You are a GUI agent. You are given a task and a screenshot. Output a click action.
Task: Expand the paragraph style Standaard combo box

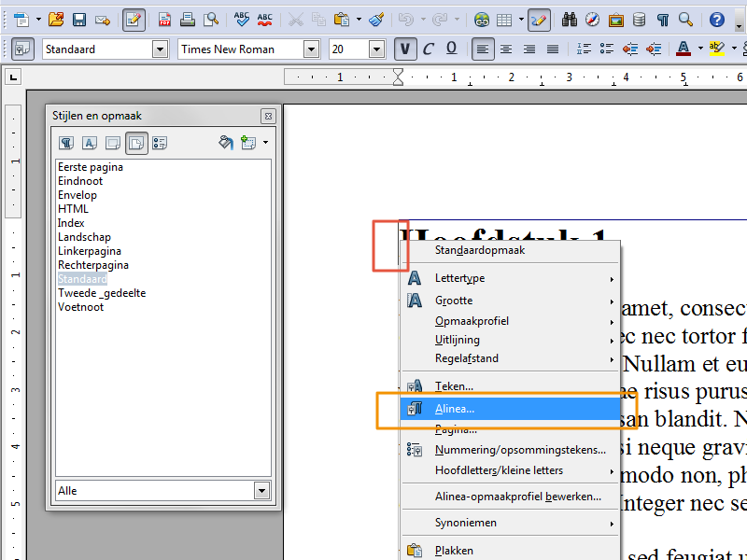[160, 49]
